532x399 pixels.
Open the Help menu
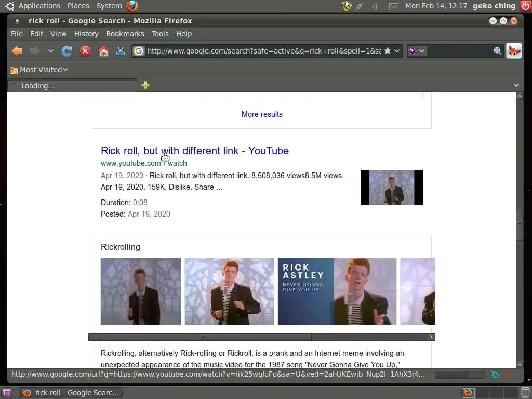184,34
